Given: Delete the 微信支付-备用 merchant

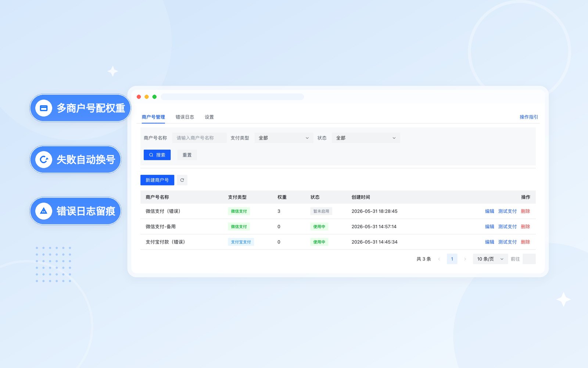Looking at the screenshot, I should (525, 227).
